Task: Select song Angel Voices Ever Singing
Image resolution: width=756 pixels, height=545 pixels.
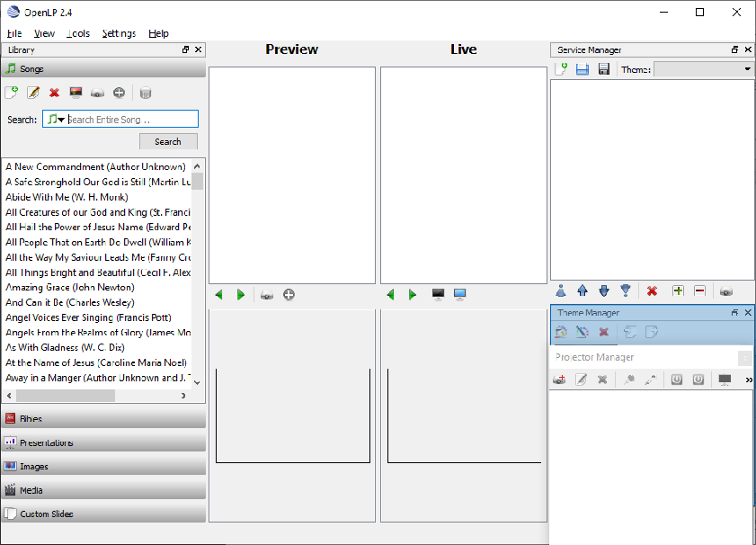Action: pos(88,317)
